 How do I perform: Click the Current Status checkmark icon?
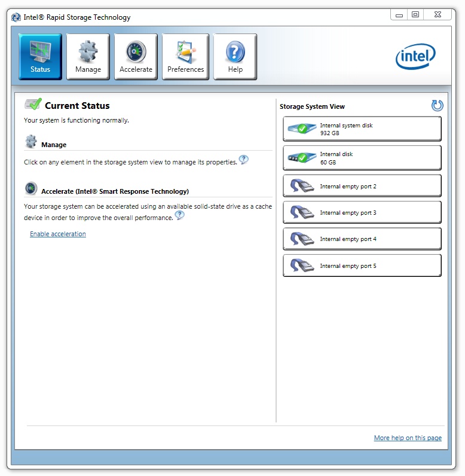(x=33, y=104)
